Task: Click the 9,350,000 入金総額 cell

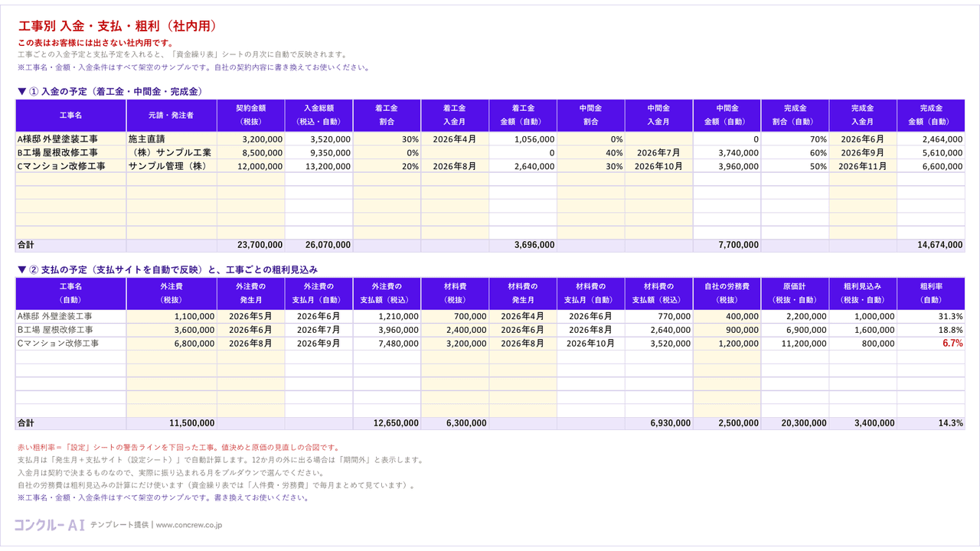Action: 318,152
